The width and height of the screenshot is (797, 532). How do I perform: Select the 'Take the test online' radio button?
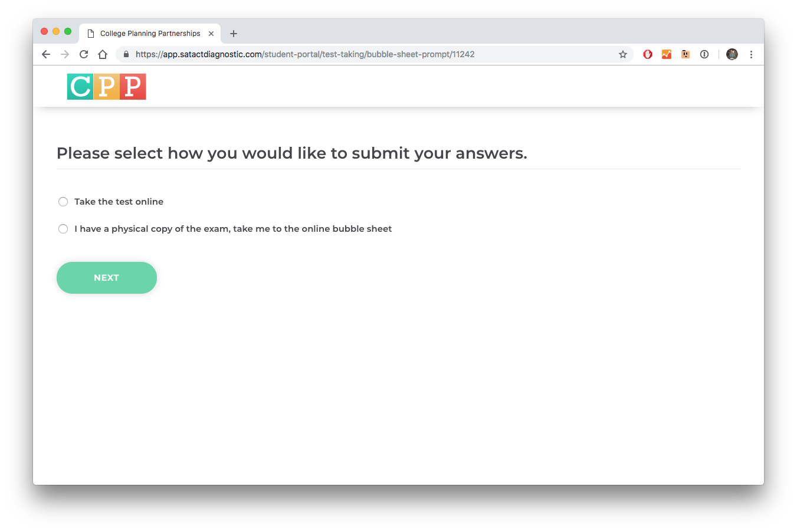[x=63, y=202]
